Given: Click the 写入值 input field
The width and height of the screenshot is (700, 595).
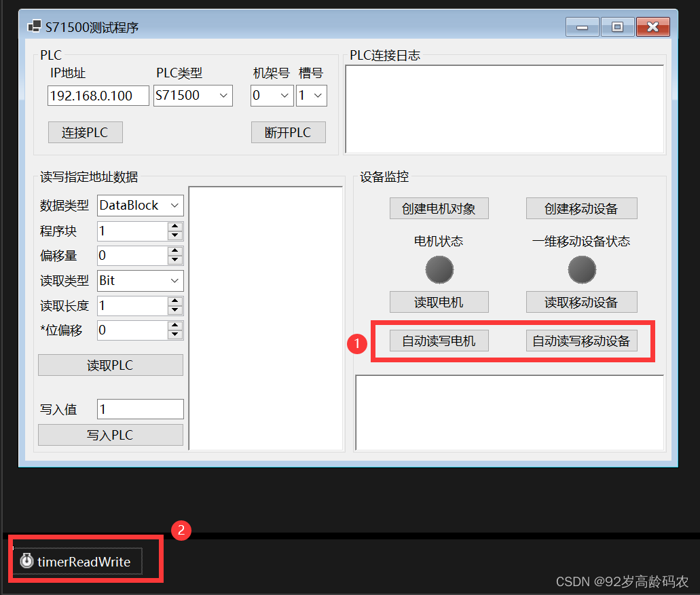Looking at the screenshot, I should (140, 409).
